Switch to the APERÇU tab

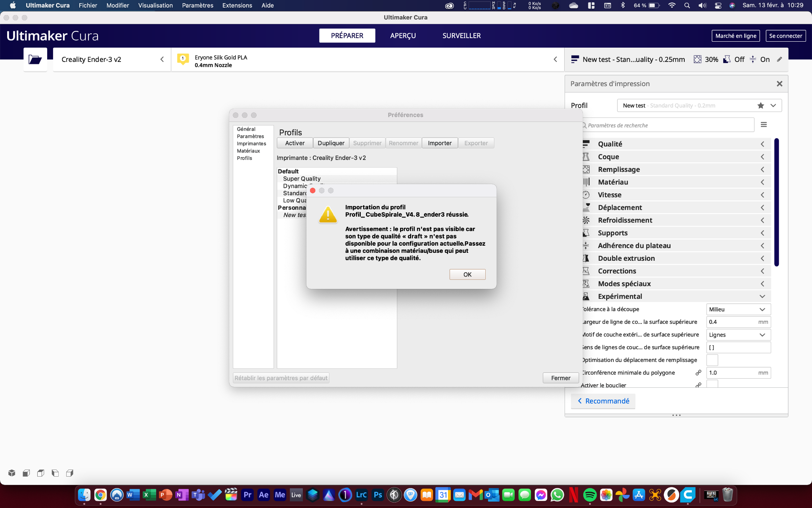point(403,36)
